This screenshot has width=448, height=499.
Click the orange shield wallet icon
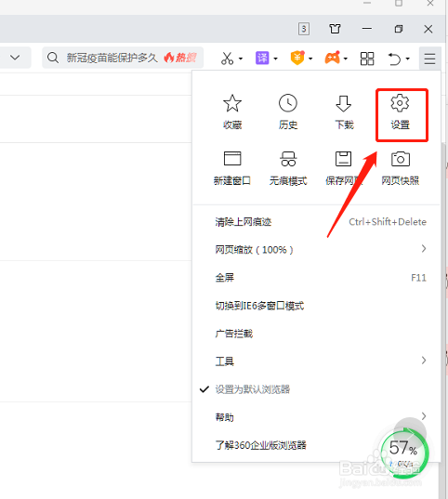coord(297,58)
